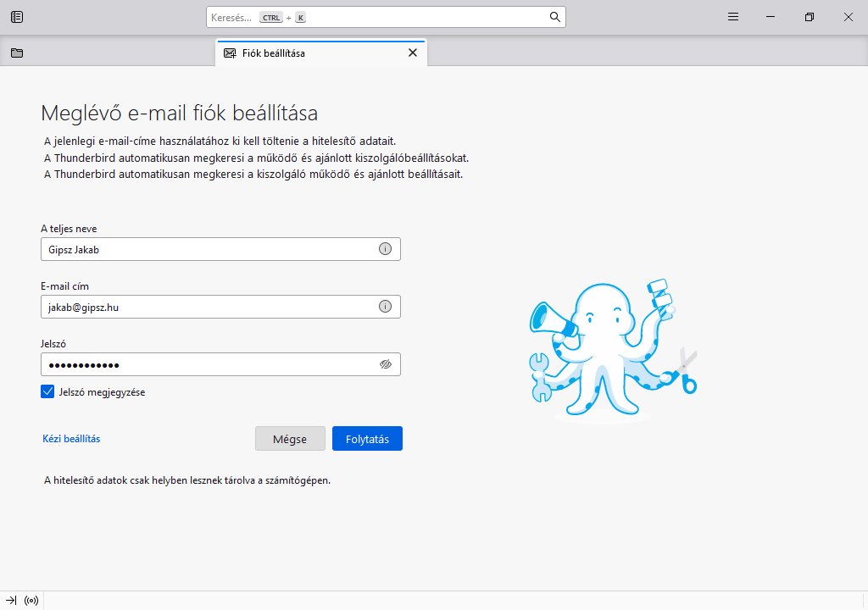Click the Jelszó password field
This screenshot has height=610, width=868.
[x=220, y=364]
